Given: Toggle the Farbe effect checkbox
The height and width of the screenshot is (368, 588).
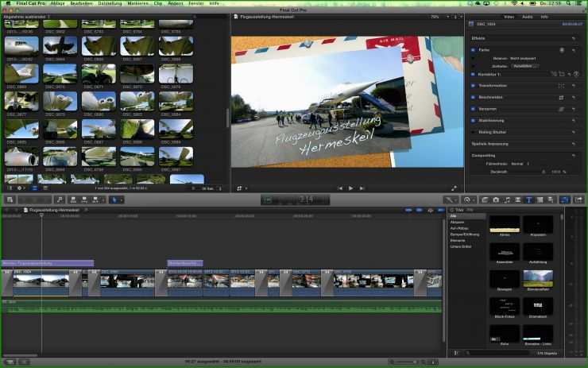Looking at the screenshot, I should tap(474, 50).
